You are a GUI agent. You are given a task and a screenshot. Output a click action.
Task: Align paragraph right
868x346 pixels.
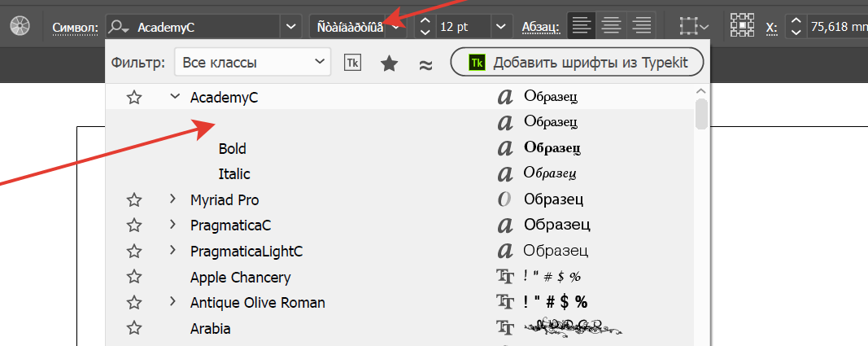click(x=641, y=25)
